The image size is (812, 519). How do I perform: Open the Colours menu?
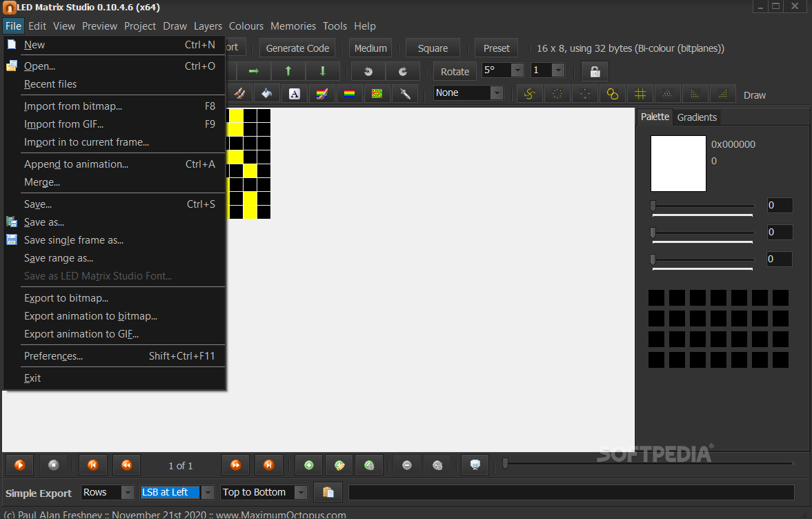(246, 26)
